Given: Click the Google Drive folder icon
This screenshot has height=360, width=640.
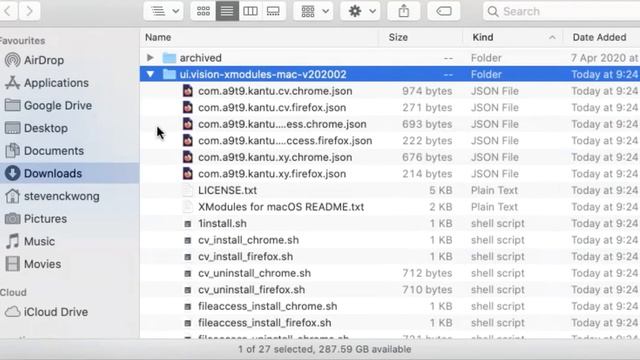Looking at the screenshot, I should coord(12,105).
